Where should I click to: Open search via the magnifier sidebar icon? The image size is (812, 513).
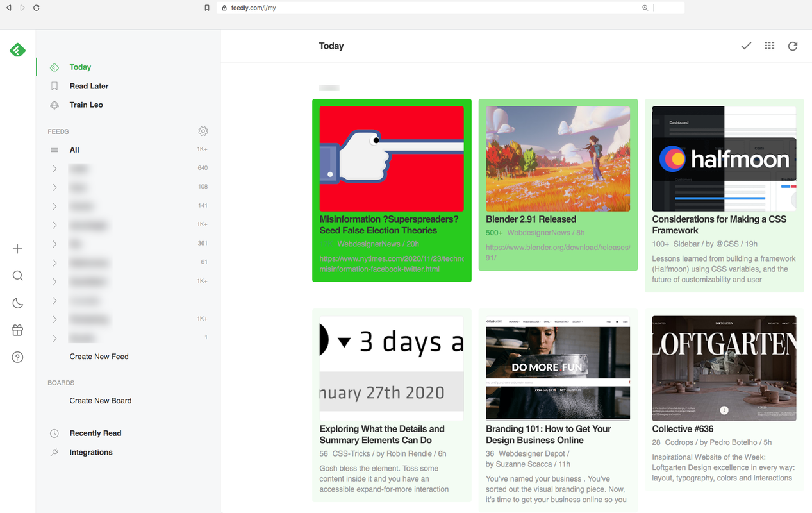click(x=17, y=276)
